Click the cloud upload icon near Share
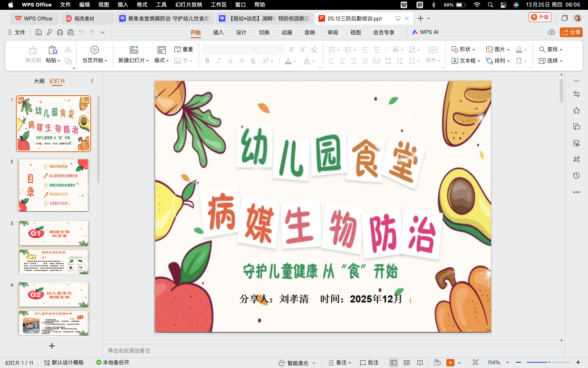The height and width of the screenshot is (368, 588). [552, 32]
